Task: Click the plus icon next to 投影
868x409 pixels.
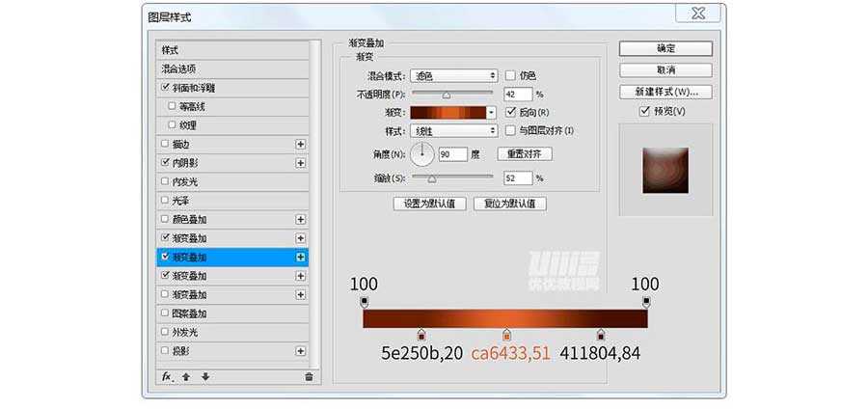Action: [x=301, y=351]
